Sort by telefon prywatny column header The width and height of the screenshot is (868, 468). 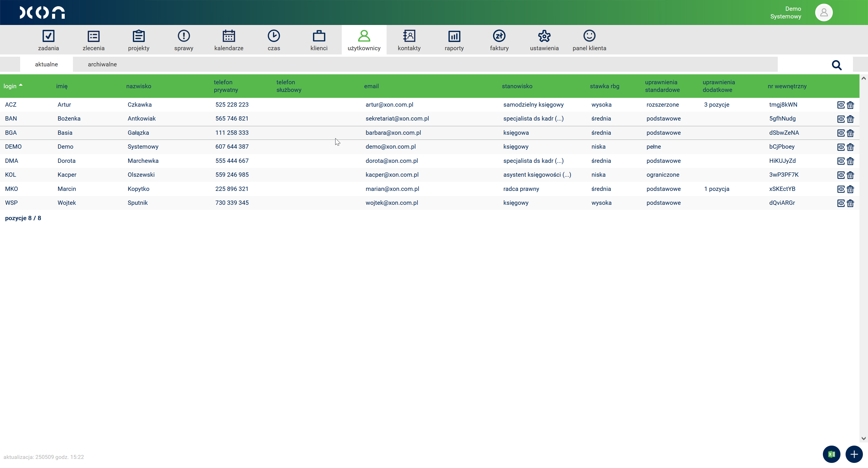coord(226,86)
